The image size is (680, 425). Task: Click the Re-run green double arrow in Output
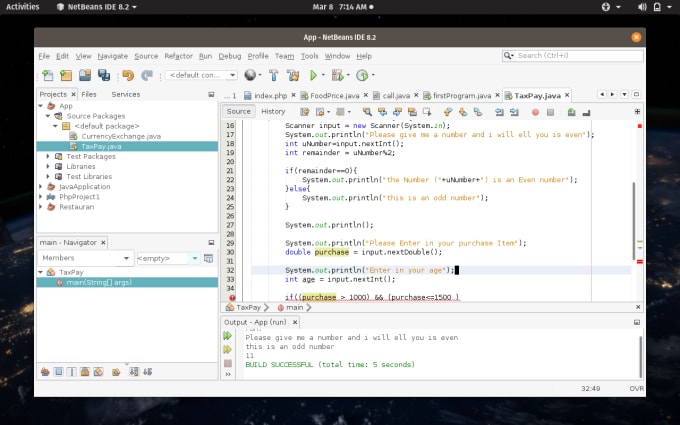227,336
